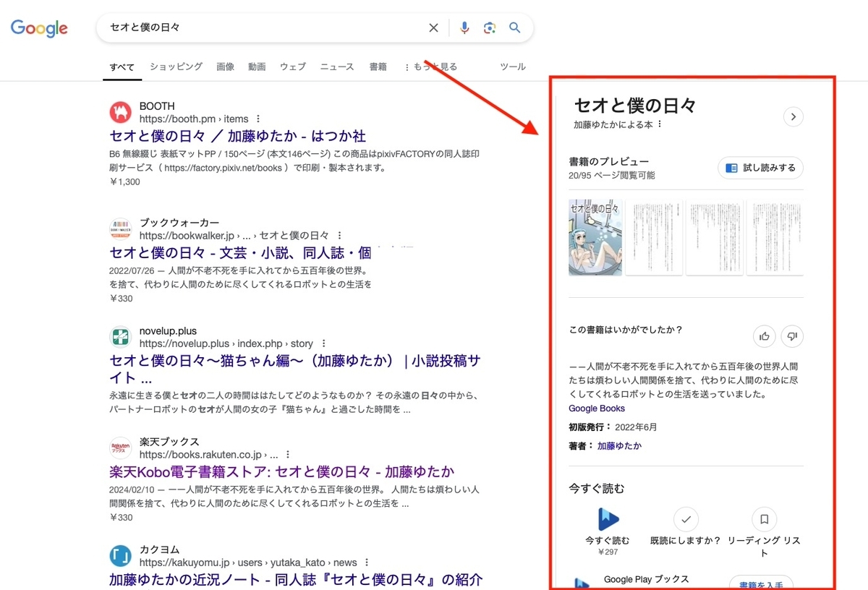This screenshot has width=868, height=590.
Task: Click the Google Books source link
Action: coord(597,409)
